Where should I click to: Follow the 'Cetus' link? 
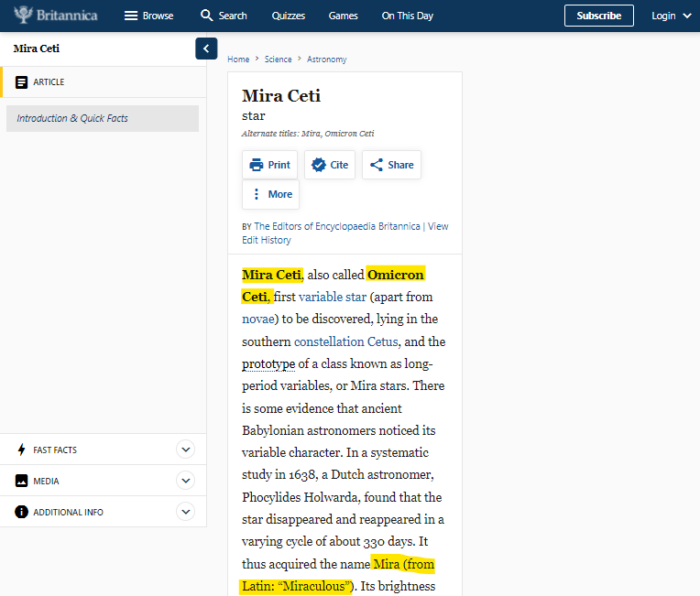383,341
